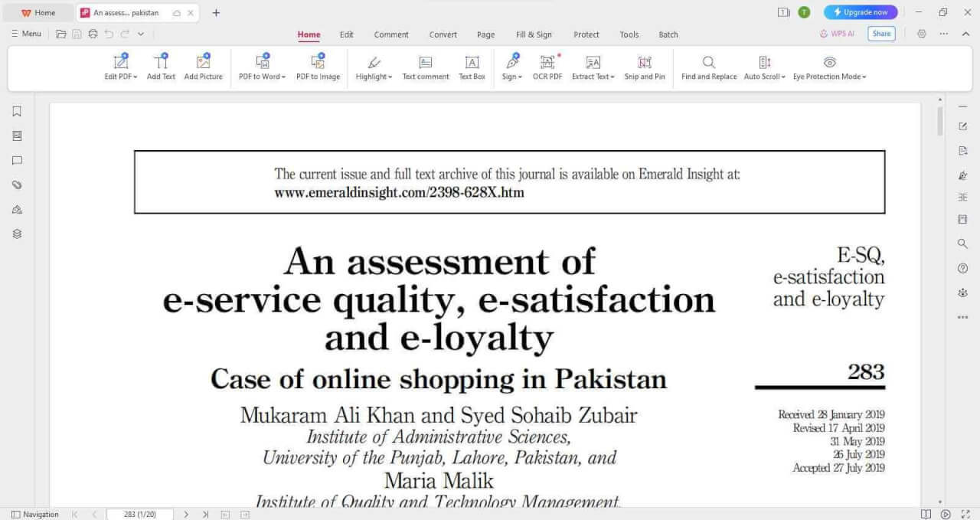Undo the last action
The height and width of the screenshot is (520, 980).
(x=108, y=34)
